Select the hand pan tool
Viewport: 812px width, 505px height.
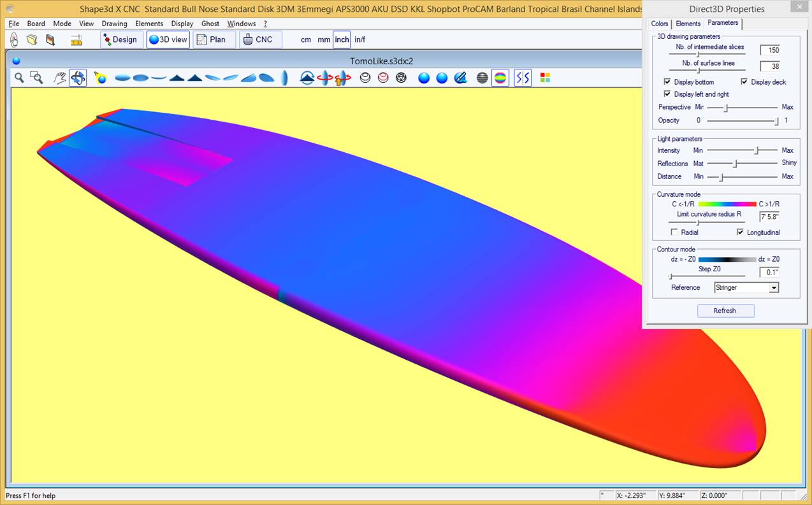click(x=60, y=78)
